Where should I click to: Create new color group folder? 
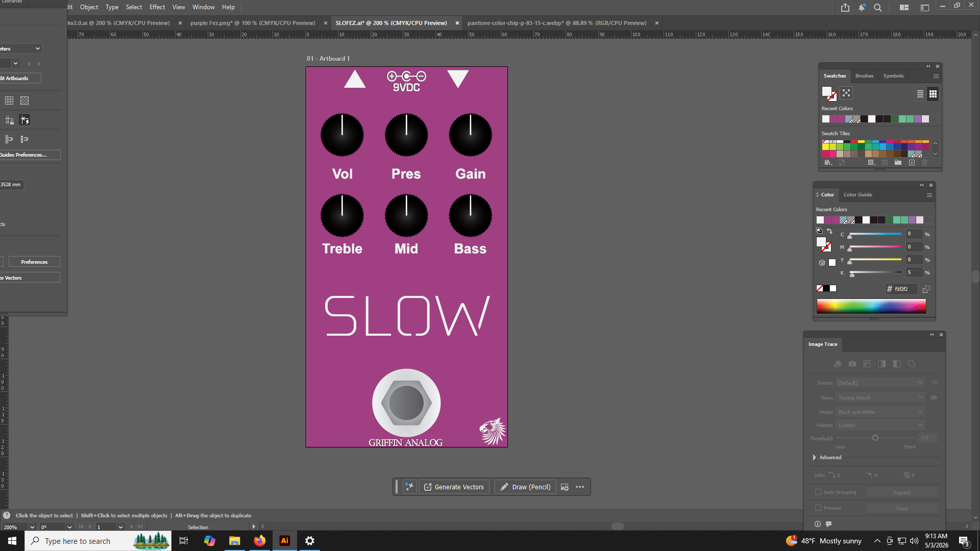coord(898,163)
